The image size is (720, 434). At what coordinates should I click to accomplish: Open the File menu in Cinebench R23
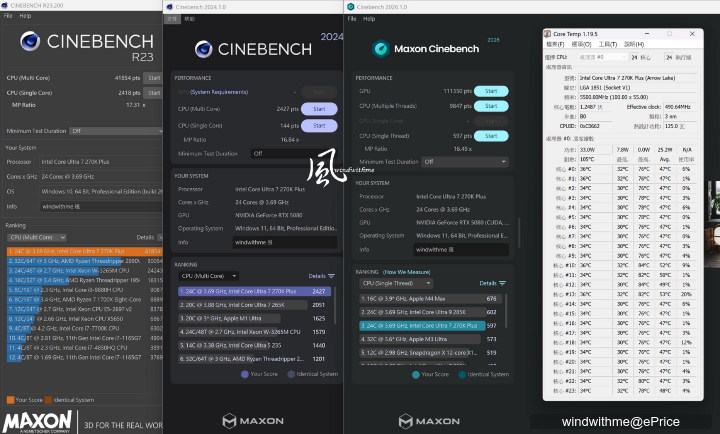[x=8, y=16]
